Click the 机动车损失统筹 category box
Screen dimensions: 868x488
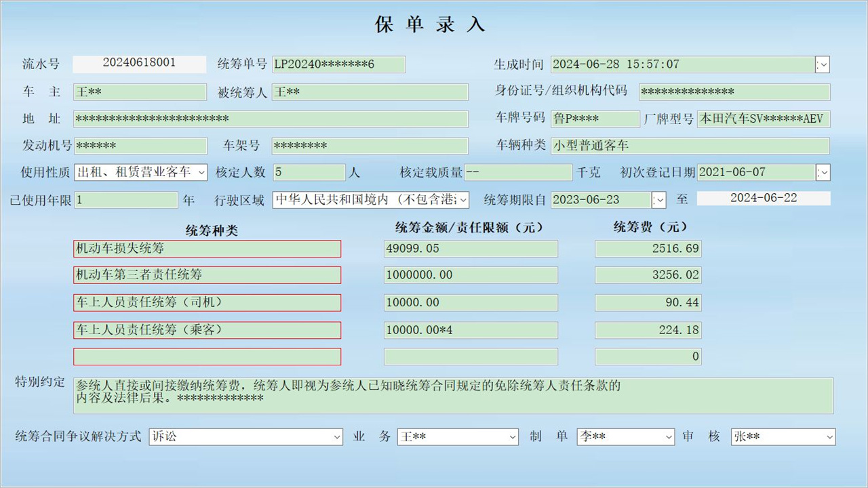point(207,249)
